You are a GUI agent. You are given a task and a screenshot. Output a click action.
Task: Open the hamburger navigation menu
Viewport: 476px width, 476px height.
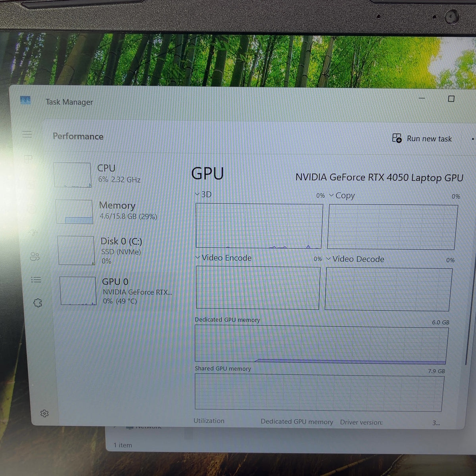point(27,134)
